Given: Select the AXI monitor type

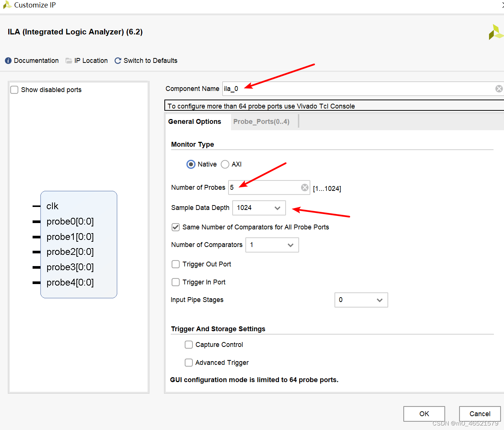Looking at the screenshot, I should tap(225, 164).
